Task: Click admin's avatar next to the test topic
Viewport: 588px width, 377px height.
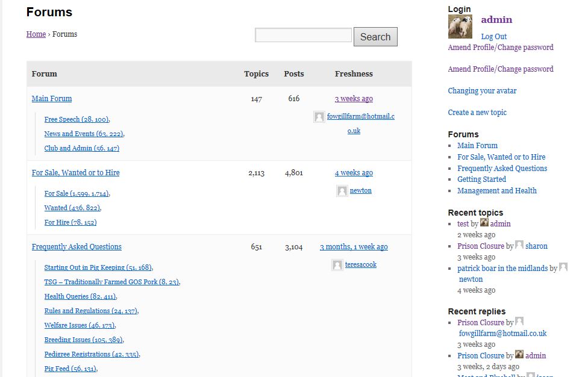Action: (484, 223)
